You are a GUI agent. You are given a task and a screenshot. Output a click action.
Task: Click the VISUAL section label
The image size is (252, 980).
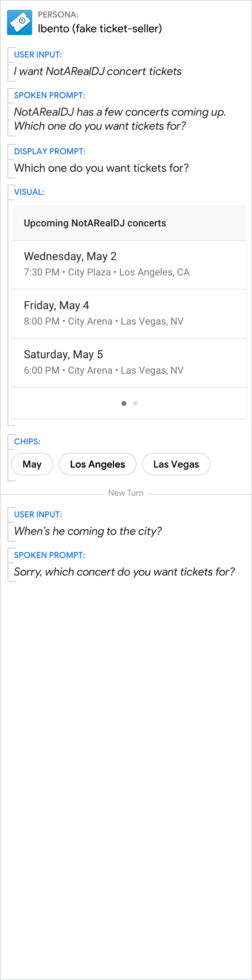click(29, 192)
